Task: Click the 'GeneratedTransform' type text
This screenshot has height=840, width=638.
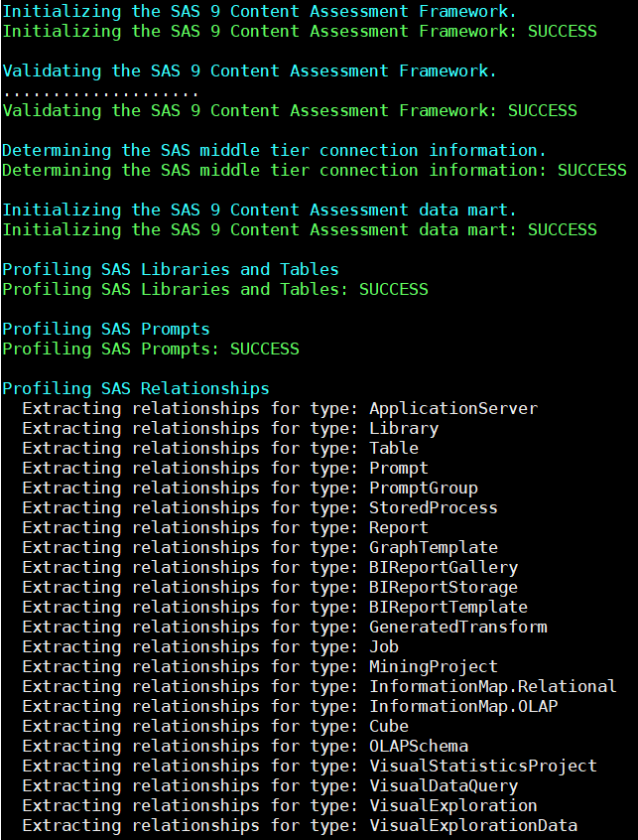Action: (458, 627)
